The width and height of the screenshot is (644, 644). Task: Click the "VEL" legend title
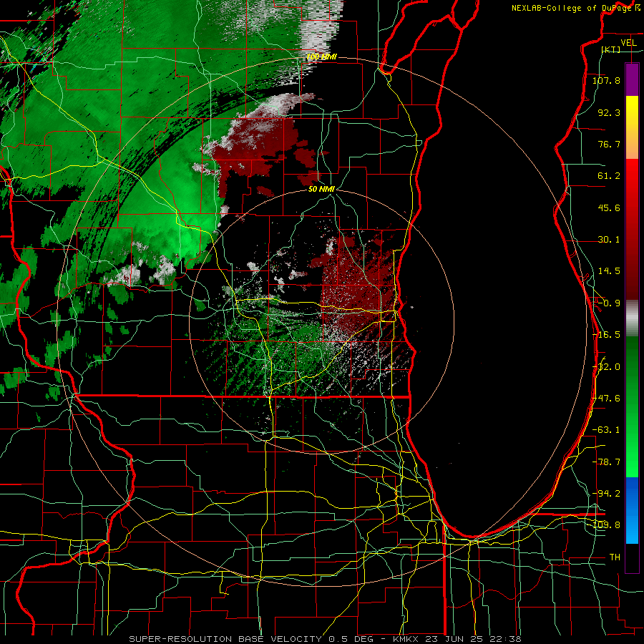(628, 43)
